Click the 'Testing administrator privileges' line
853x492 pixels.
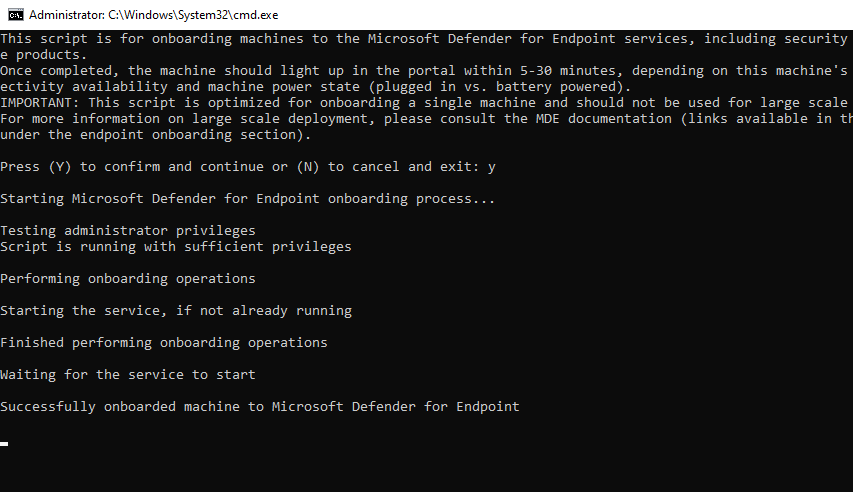128,231
